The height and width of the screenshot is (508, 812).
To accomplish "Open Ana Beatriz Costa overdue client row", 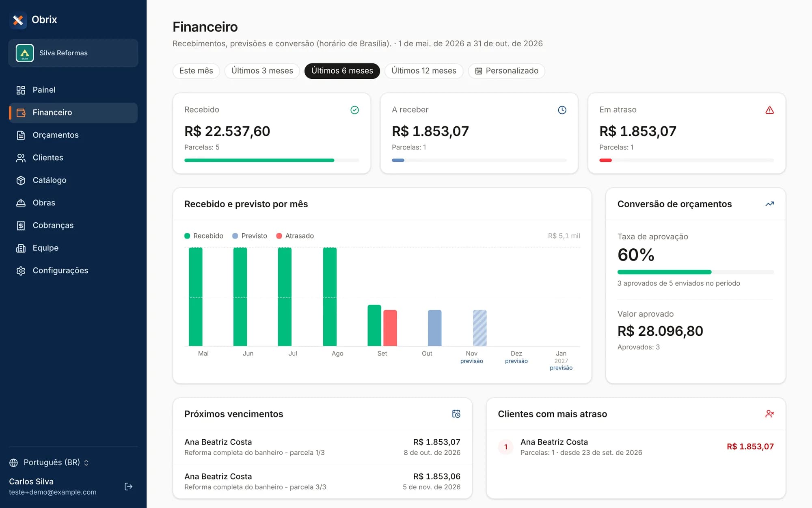I will (636, 447).
